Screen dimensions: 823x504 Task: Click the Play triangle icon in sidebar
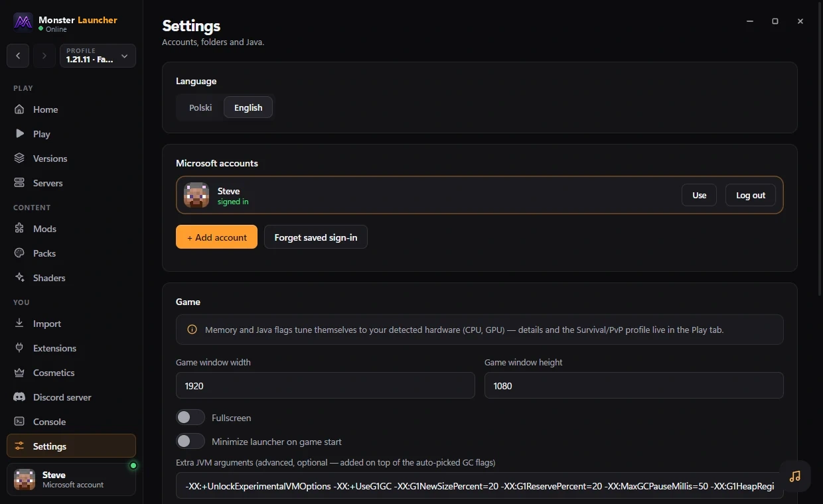point(20,134)
